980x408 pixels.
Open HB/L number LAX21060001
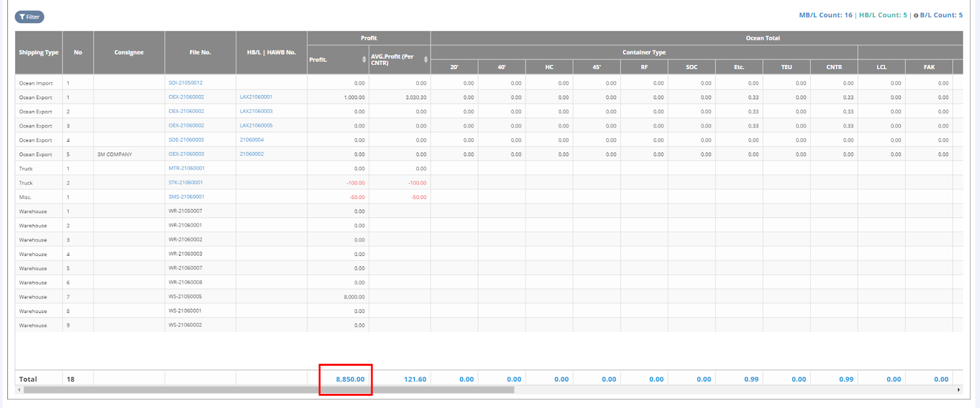pyautogui.click(x=256, y=97)
